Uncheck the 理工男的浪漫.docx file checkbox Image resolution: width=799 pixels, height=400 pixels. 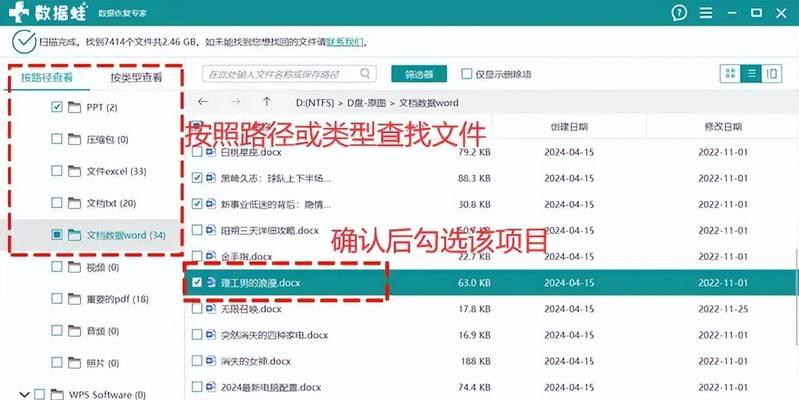tap(197, 282)
